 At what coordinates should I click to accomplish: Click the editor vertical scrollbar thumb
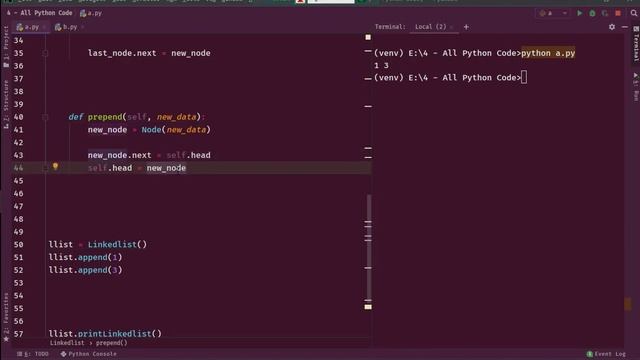click(x=369, y=248)
